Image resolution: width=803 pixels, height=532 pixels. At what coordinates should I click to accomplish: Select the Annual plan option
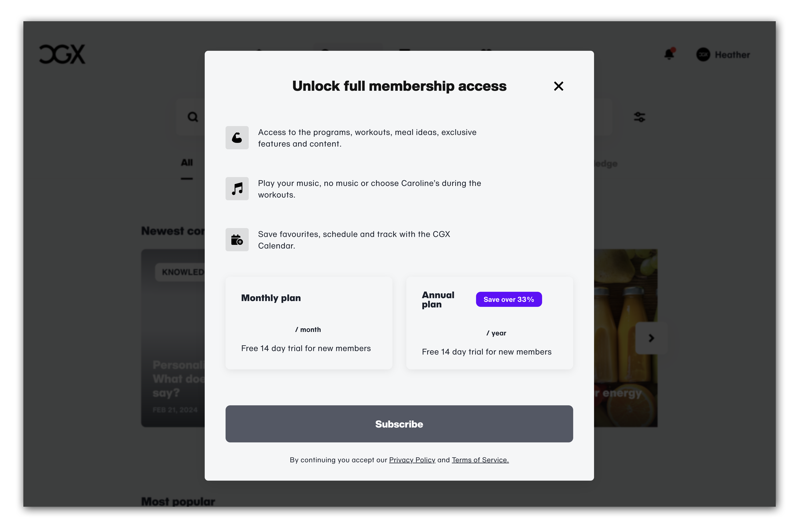pyautogui.click(x=489, y=323)
